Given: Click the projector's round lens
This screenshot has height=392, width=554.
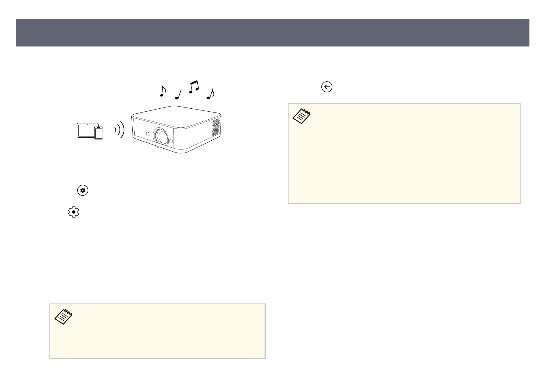Looking at the screenshot, I should click(162, 136).
